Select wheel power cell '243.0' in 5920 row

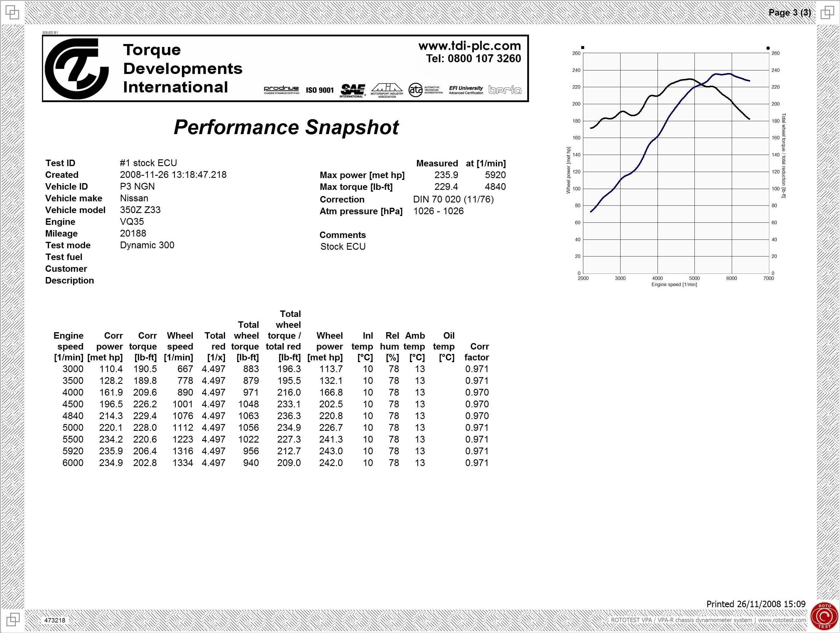(x=331, y=451)
